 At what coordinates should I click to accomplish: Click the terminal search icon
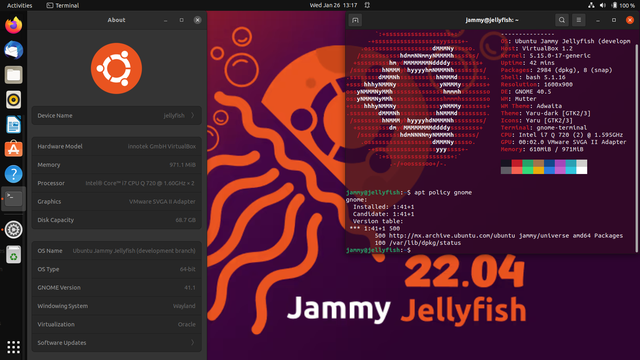(562, 20)
